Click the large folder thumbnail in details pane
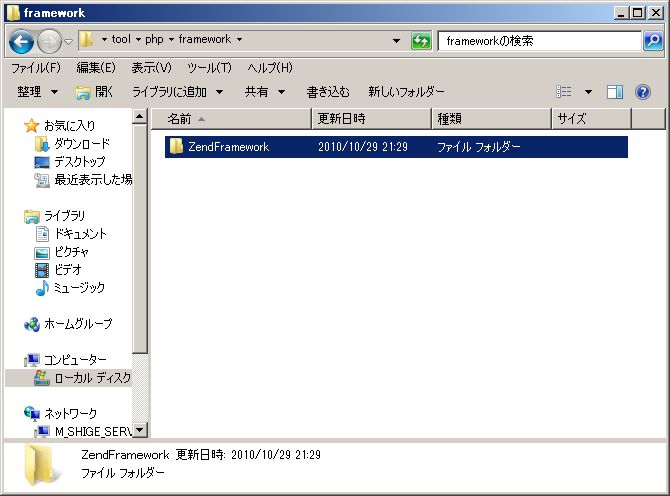 coord(41,465)
